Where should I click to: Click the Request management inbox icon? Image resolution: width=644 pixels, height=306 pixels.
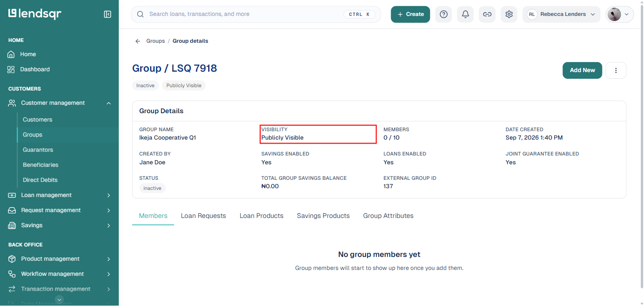pos(12,210)
